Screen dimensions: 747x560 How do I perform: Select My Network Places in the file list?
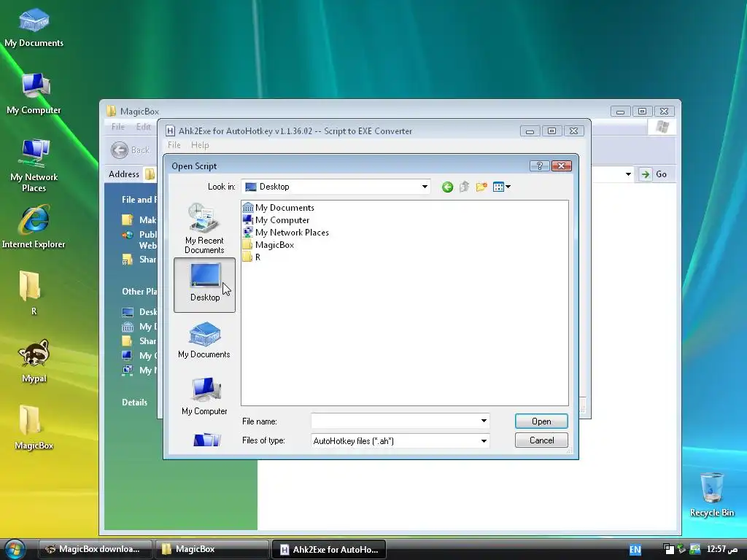pos(286,233)
